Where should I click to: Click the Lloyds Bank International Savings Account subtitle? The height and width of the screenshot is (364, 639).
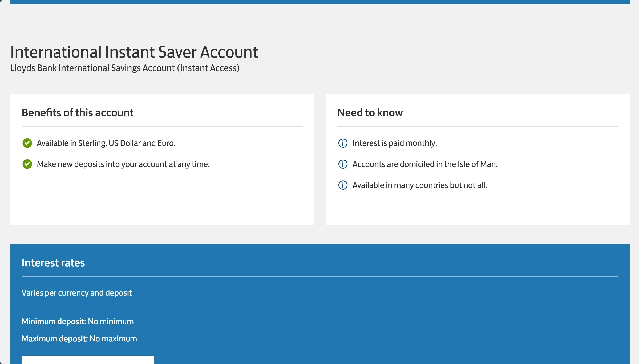pos(125,68)
